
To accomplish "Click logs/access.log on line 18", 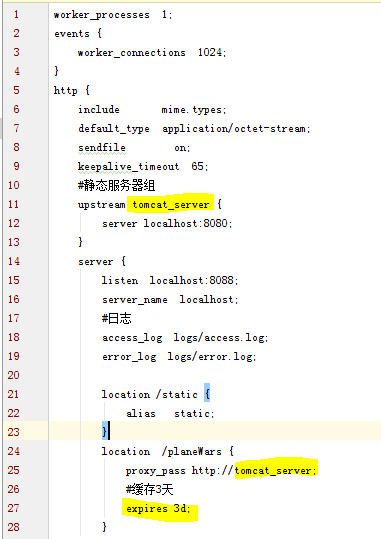I will pyautogui.click(x=219, y=338).
